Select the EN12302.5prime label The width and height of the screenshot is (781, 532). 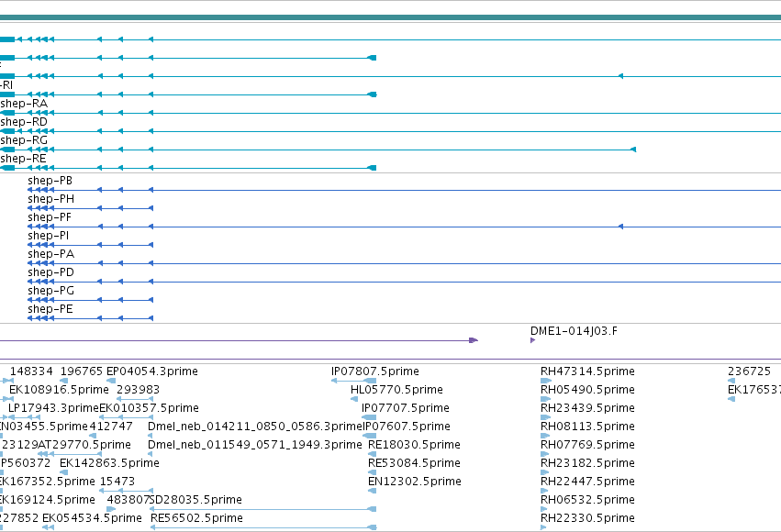[x=415, y=482]
